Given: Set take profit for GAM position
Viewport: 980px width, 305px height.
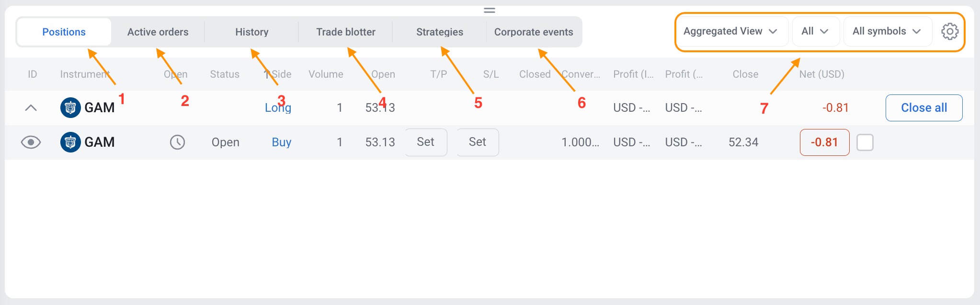Looking at the screenshot, I should [426, 142].
